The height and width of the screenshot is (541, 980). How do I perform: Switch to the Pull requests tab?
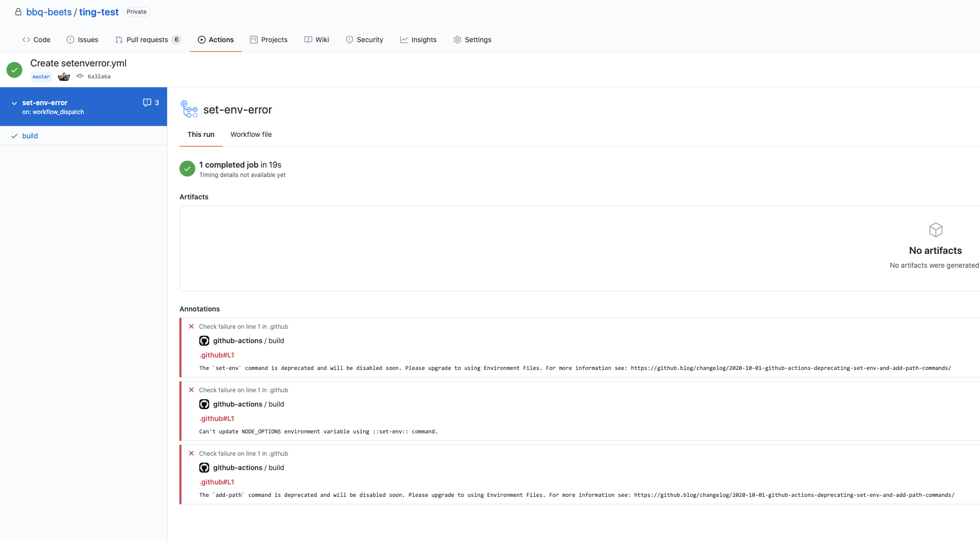[148, 40]
